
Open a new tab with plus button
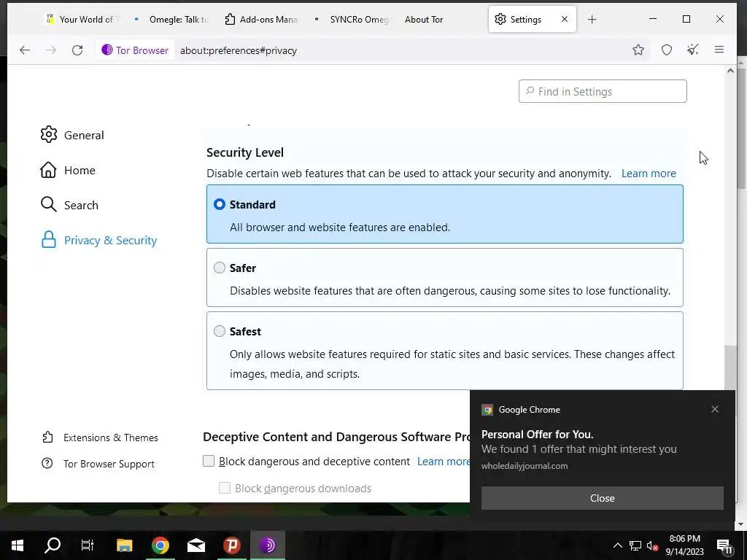coord(592,20)
